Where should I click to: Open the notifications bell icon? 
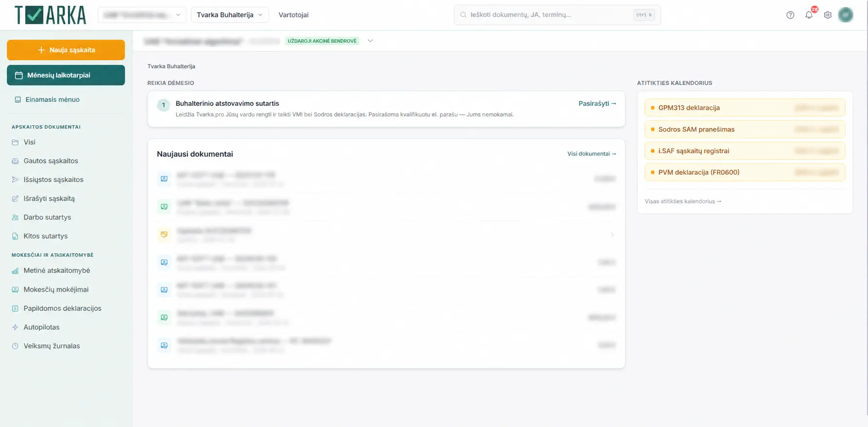pos(809,15)
